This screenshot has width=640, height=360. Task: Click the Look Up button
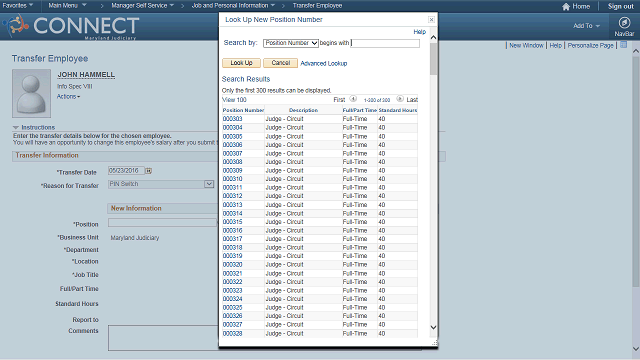pos(241,63)
